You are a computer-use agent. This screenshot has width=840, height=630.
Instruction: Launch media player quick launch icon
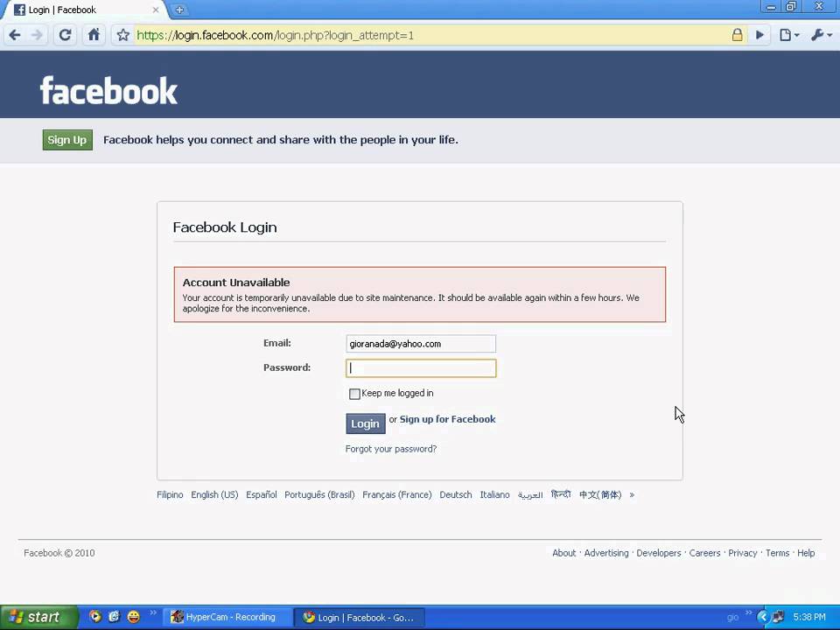(95, 617)
